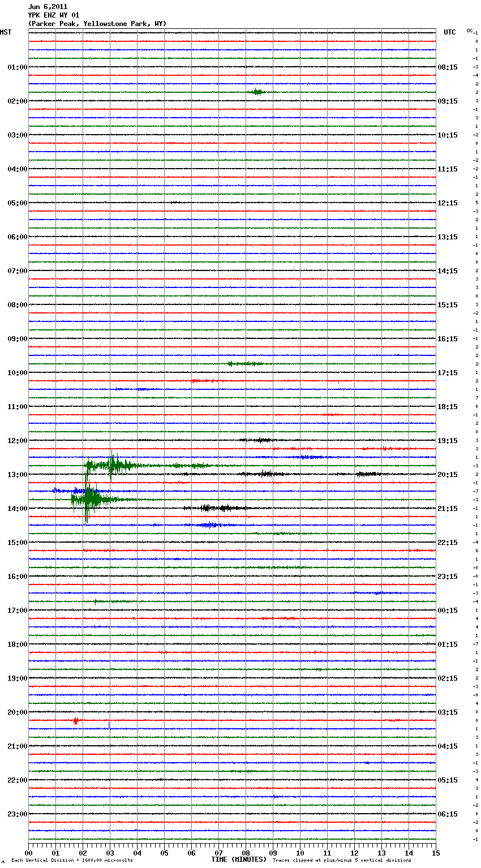Click the '(Parker Peak, Yellowstone Park, WY)' label
This screenshot has width=481, height=868.
[97, 24]
